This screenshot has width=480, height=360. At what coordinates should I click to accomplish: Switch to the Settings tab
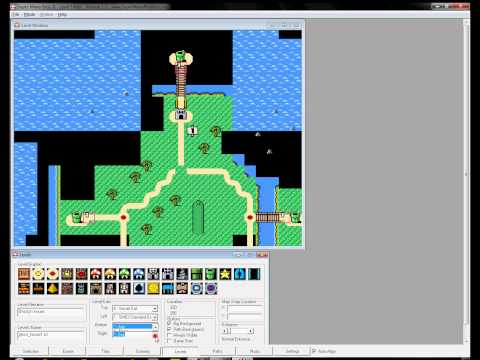(292, 351)
